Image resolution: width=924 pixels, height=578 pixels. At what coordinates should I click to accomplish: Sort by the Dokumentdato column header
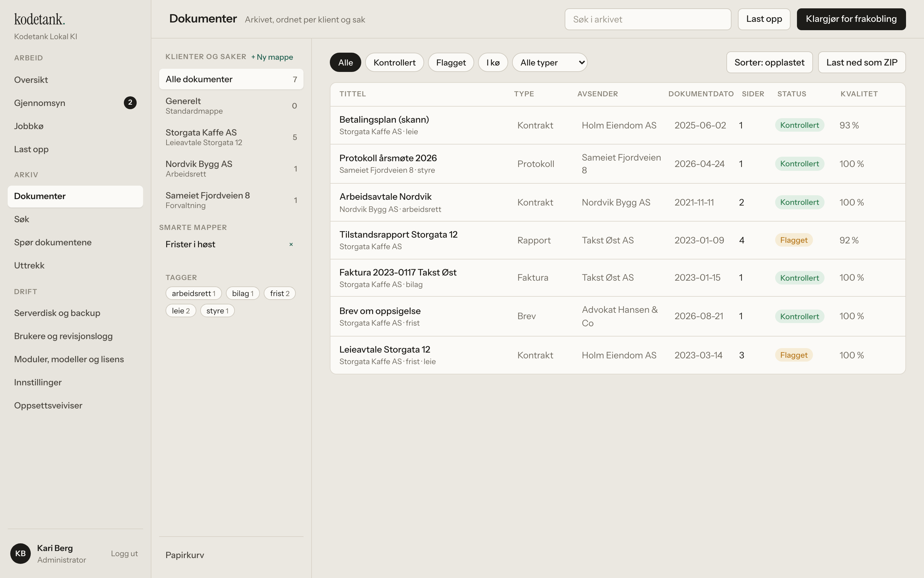coord(701,94)
